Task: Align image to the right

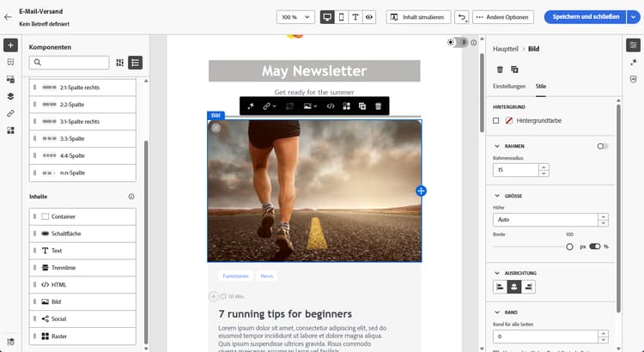Action: click(x=528, y=287)
